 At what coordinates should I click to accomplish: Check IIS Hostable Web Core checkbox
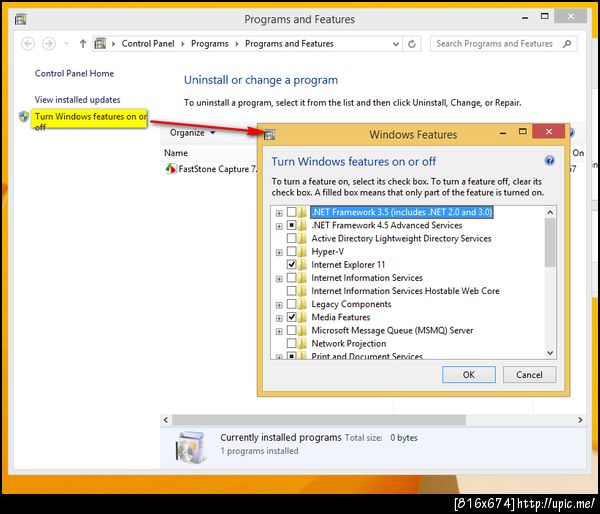[292, 290]
